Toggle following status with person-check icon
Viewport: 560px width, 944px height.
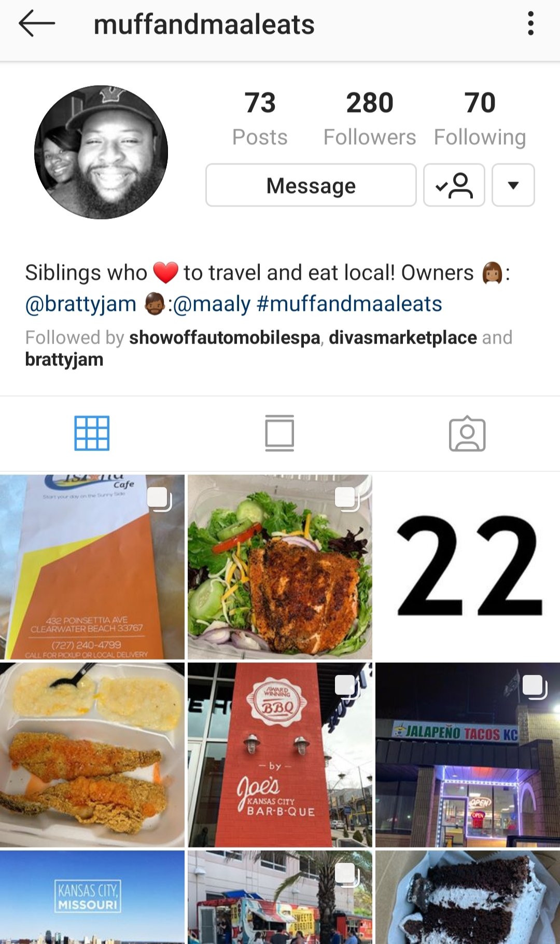point(454,185)
